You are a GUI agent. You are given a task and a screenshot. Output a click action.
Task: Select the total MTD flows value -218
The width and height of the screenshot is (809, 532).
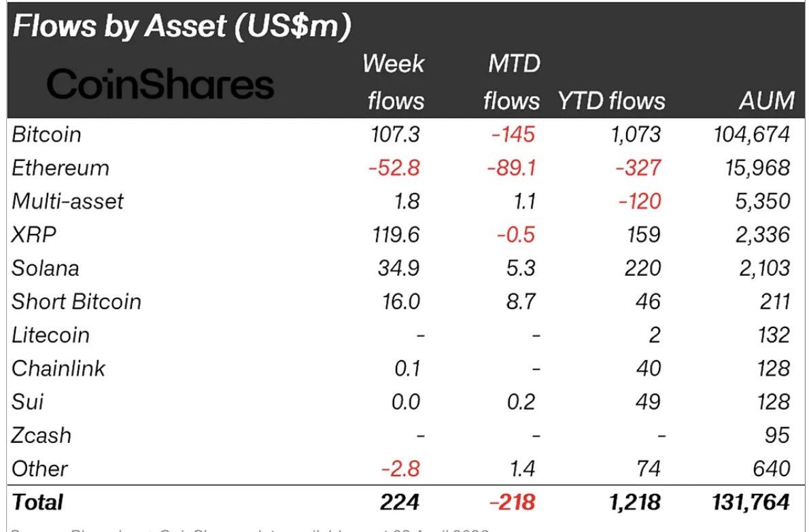click(511, 502)
